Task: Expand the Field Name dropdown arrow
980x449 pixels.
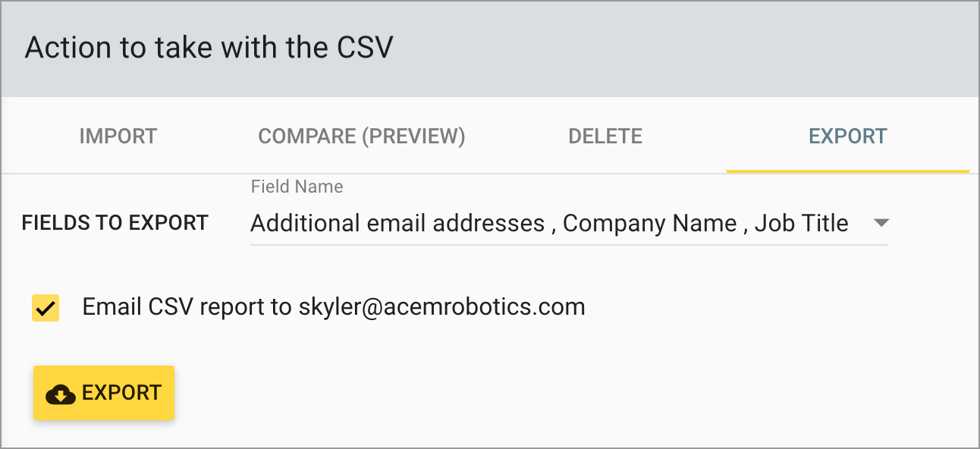Action: pos(881,223)
